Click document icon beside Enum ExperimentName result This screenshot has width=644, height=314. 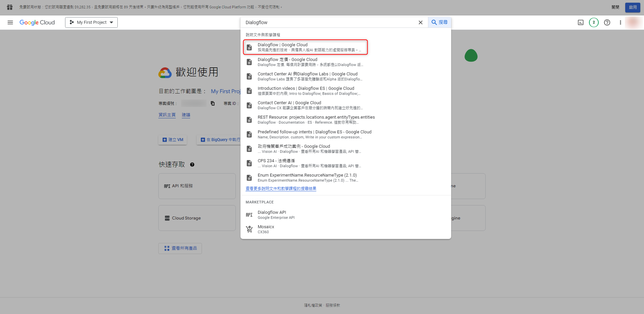coord(249,178)
